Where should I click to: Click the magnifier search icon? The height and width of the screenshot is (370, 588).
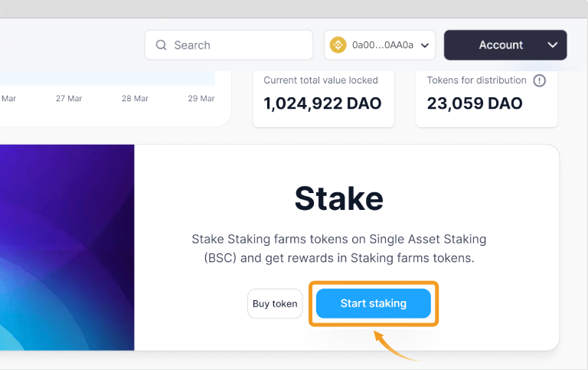click(x=161, y=45)
